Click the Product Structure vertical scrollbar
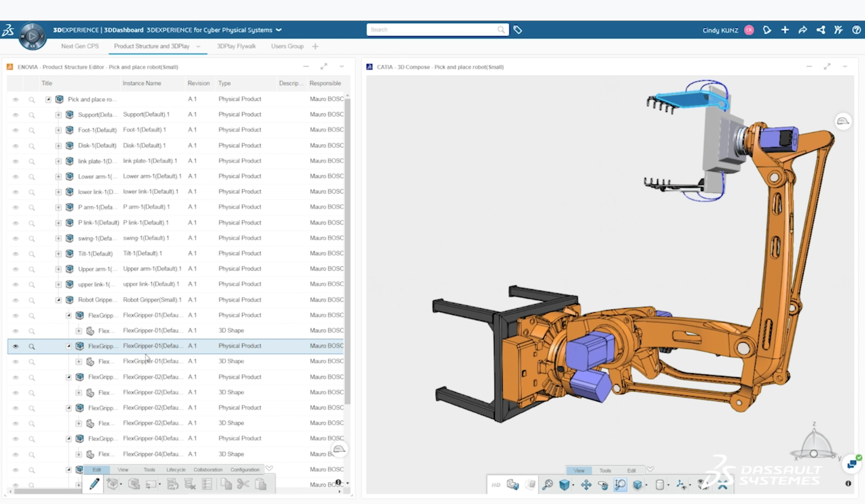The width and height of the screenshot is (865, 504). [x=347, y=251]
